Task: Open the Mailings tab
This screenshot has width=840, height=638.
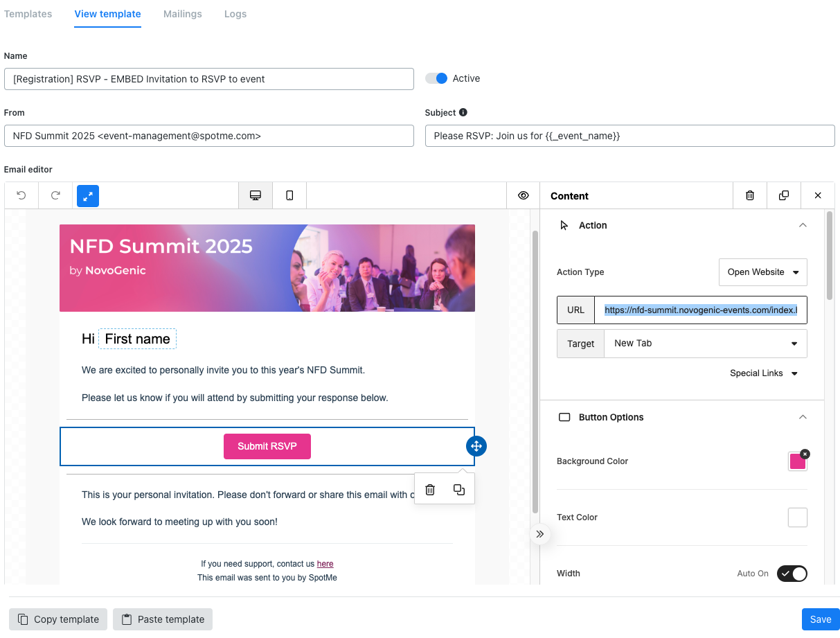Action: (x=183, y=14)
